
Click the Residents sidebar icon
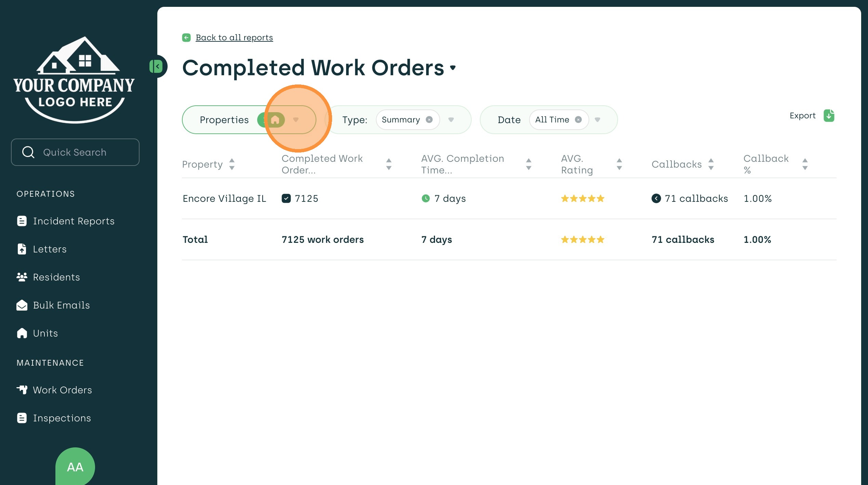pyautogui.click(x=22, y=277)
